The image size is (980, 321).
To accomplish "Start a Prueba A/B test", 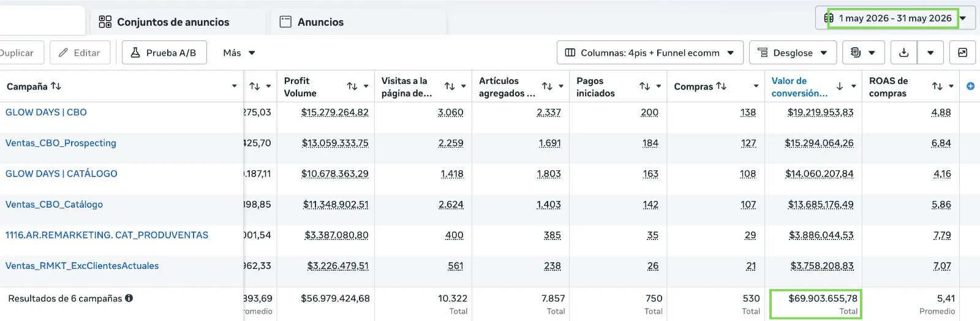I will click(x=164, y=53).
